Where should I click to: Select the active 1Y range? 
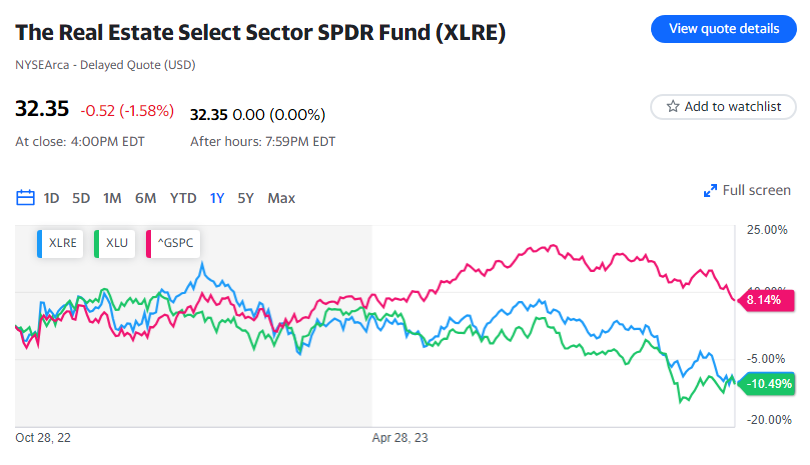tap(217, 198)
